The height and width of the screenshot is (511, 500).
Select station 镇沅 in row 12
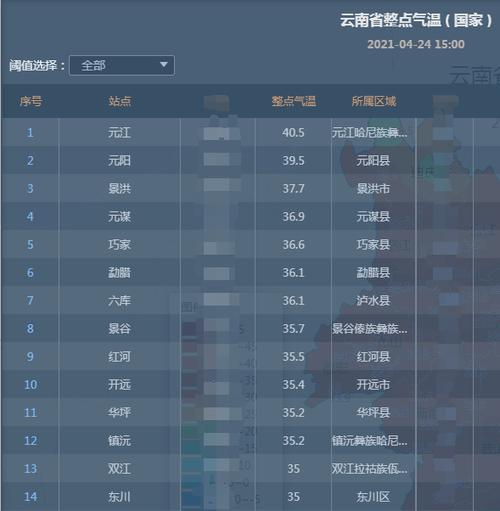[x=119, y=441]
